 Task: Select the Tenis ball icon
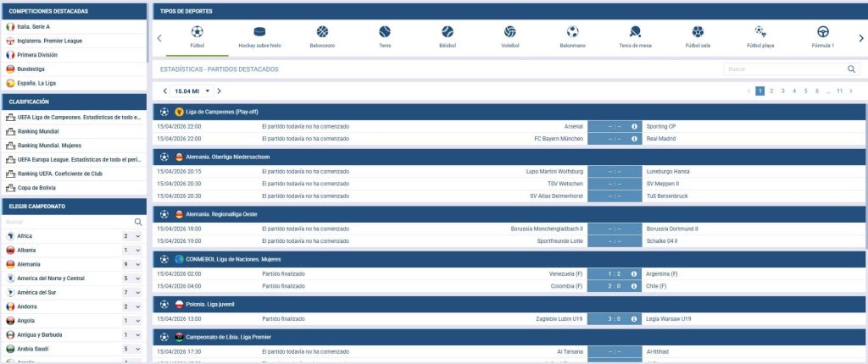point(385,31)
